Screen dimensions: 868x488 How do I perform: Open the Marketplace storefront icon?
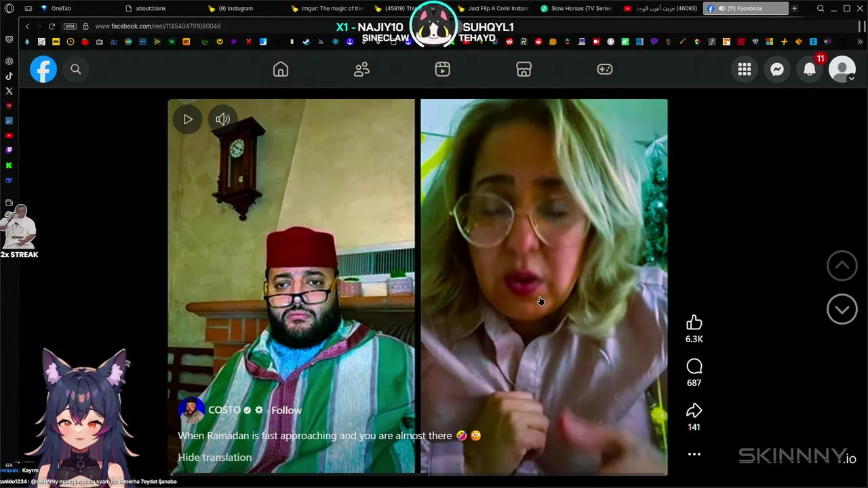(524, 69)
